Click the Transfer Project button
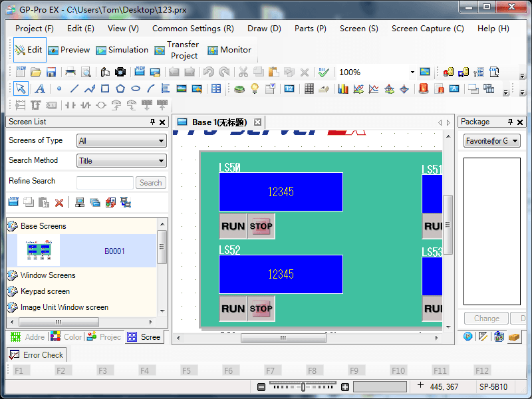 [176, 50]
